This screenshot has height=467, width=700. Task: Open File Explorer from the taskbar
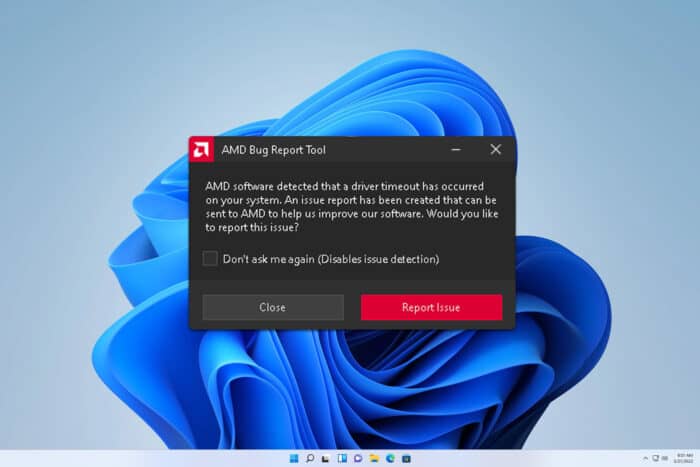374,459
